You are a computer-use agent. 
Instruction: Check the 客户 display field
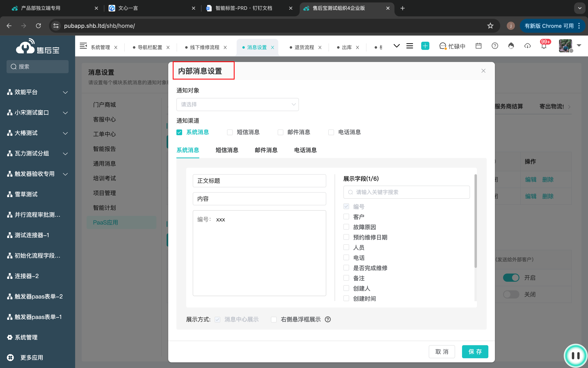[346, 217]
